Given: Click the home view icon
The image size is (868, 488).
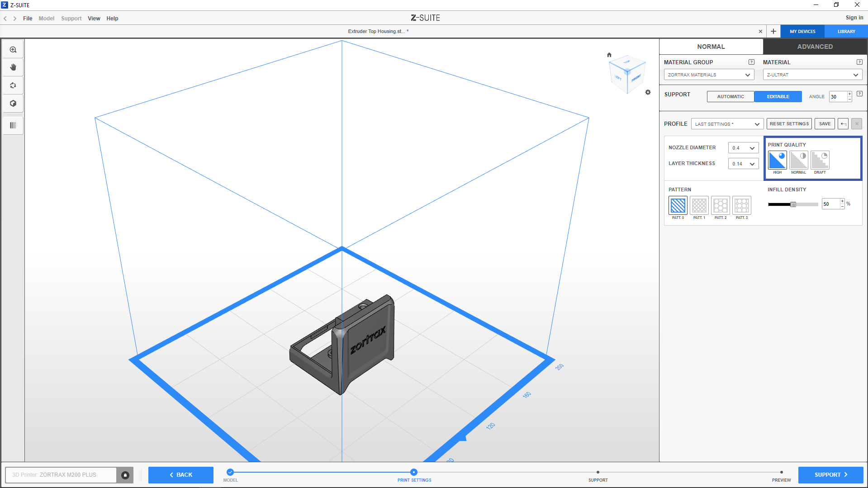Looking at the screenshot, I should coord(609,55).
